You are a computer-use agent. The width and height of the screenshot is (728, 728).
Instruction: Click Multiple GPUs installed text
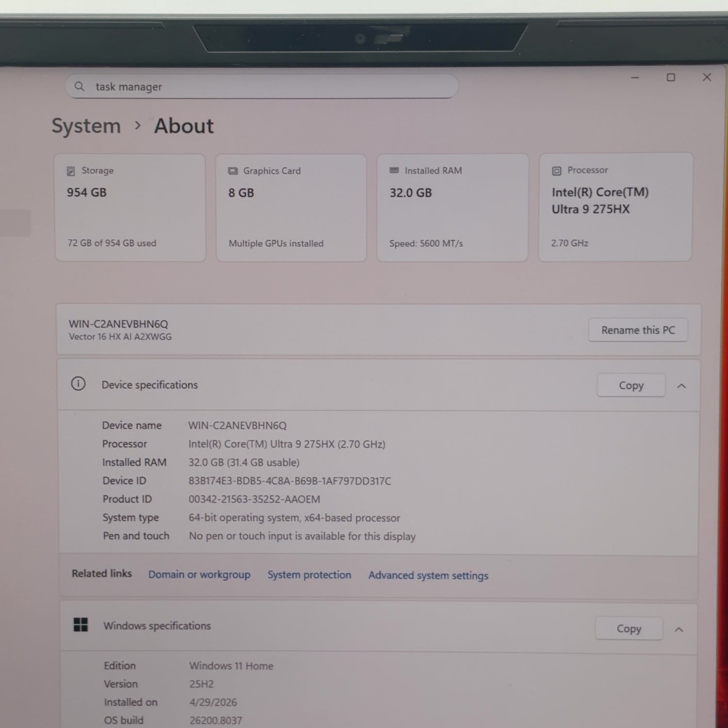pos(276,244)
